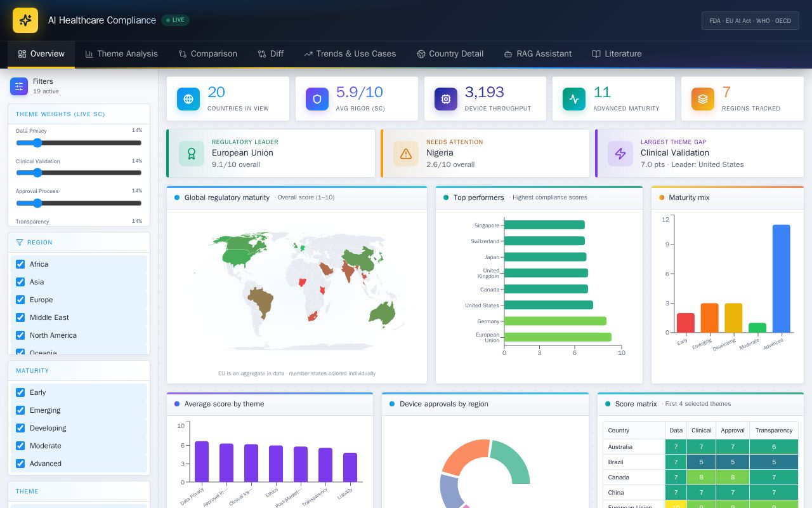Click the shield icon on Avg Rigor card
This screenshot has height=508, width=812.
(317, 99)
